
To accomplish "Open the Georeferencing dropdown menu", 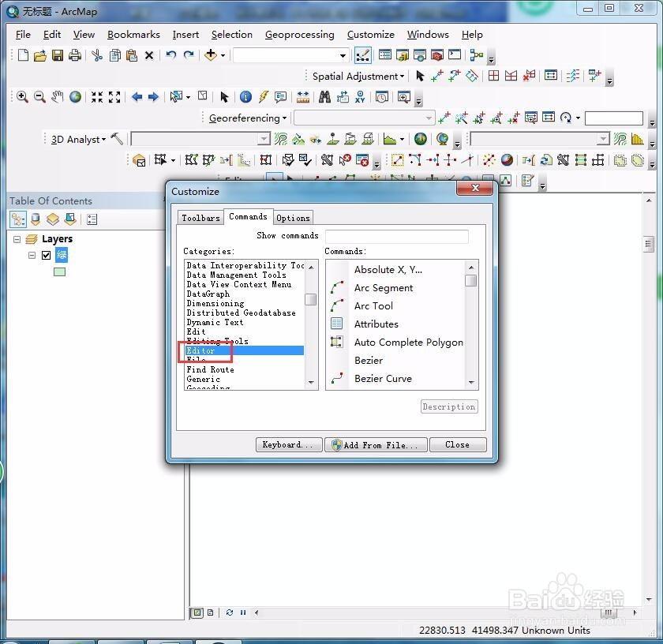I will 248,118.
